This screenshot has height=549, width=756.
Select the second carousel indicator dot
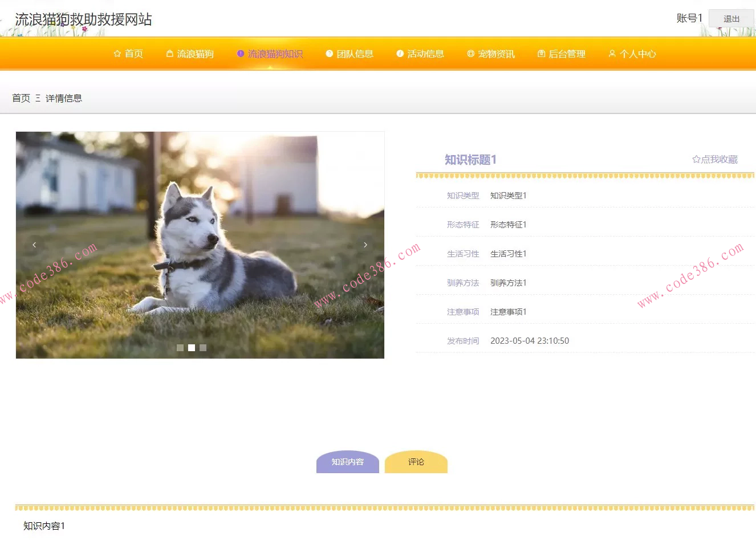(192, 348)
